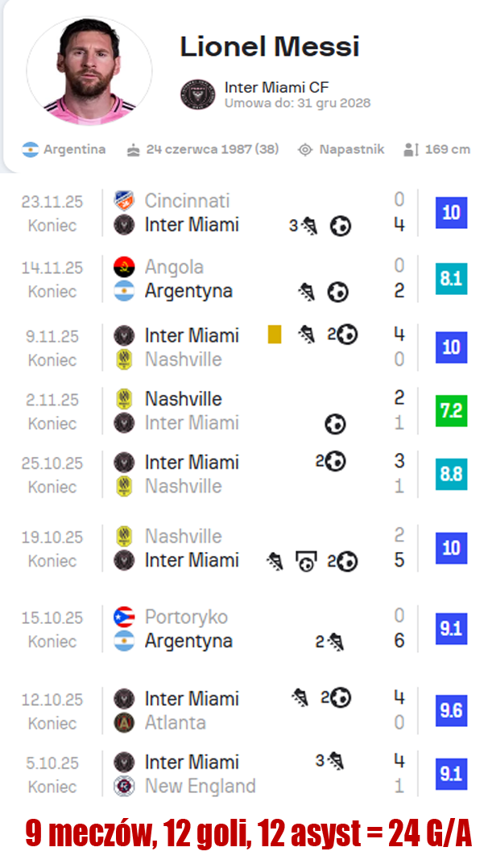The image size is (484, 868).
Task: Click the Inter Miami CF team link
Action: (x=276, y=87)
